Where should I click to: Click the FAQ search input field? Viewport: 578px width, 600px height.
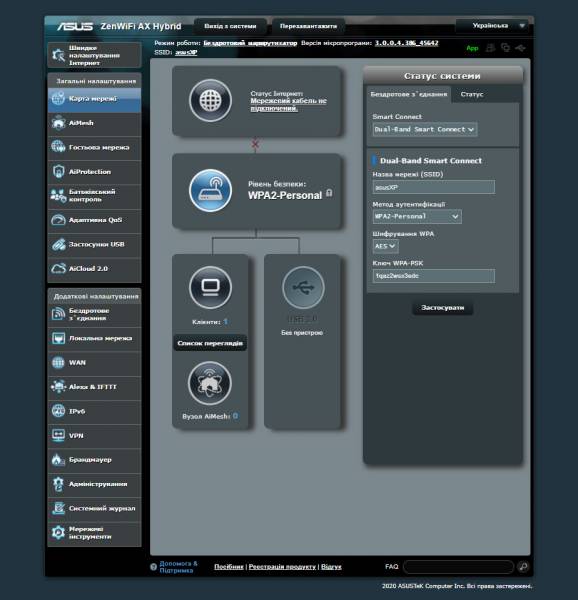coord(458,567)
